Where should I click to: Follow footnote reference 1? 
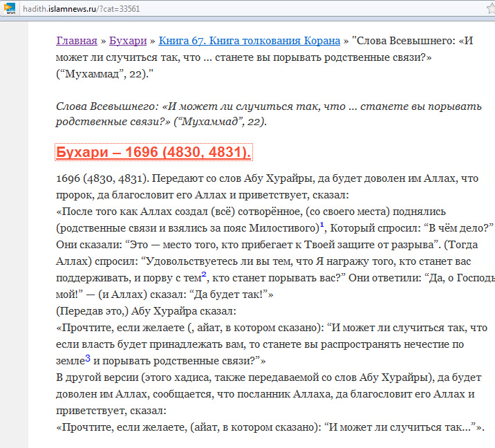point(322,225)
